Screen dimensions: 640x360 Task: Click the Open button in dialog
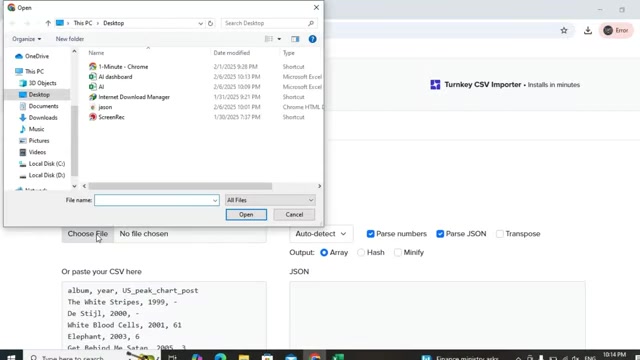pos(246,215)
